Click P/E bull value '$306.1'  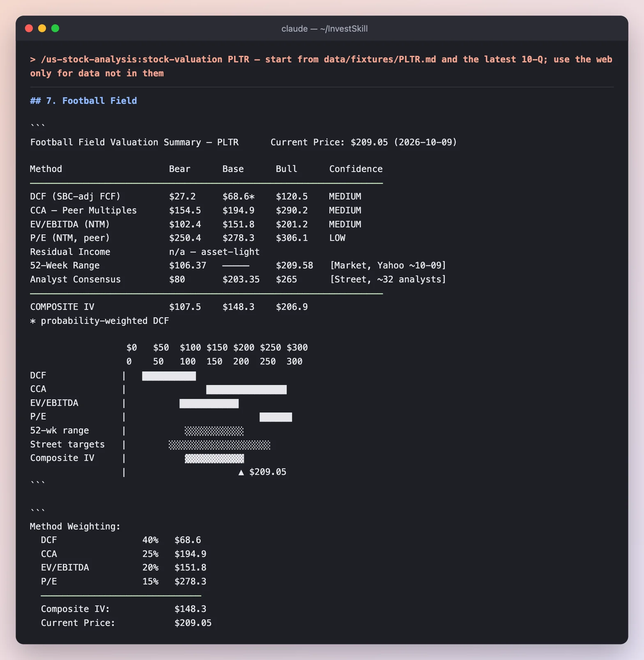pos(292,238)
